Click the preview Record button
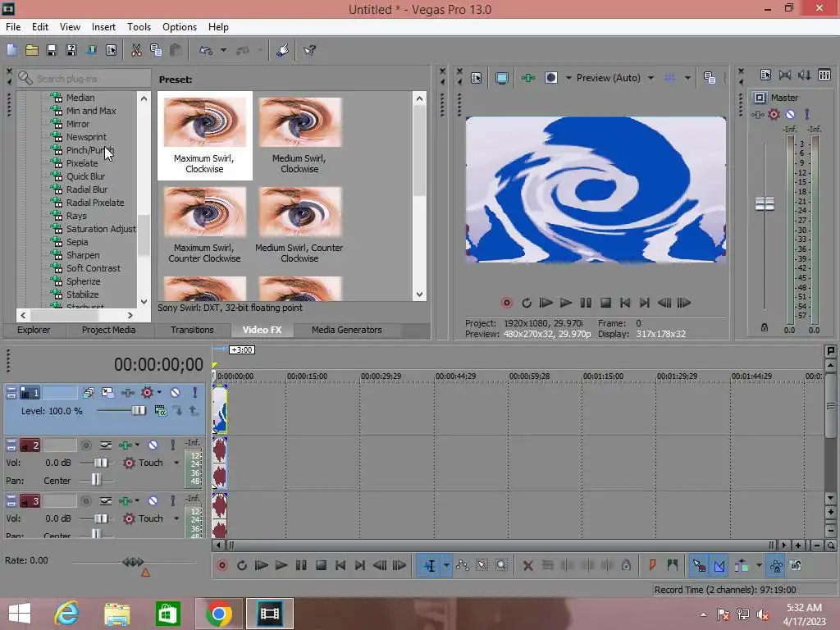The image size is (840, 630). pyautogui.click(x=506, y=303)
